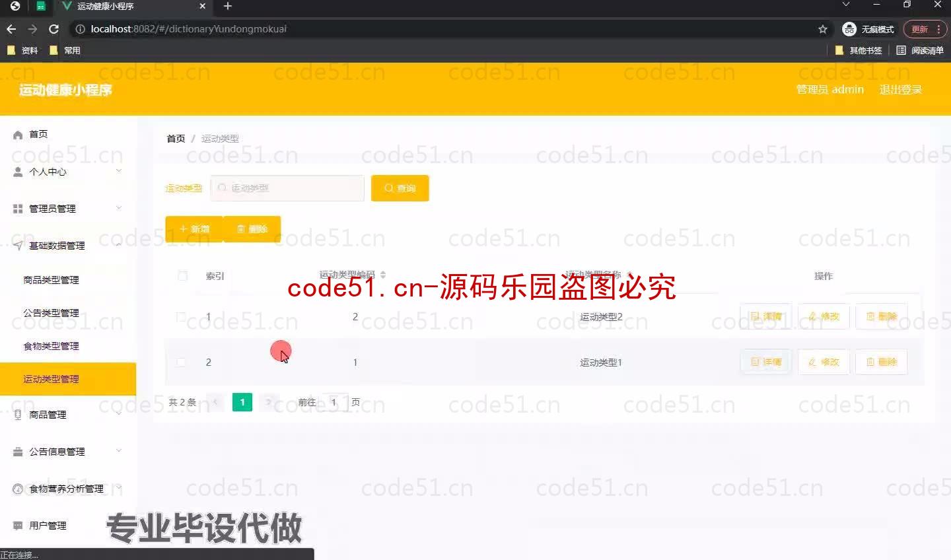
Task: Click the batch 删除 button
Action: pos(252,229)
